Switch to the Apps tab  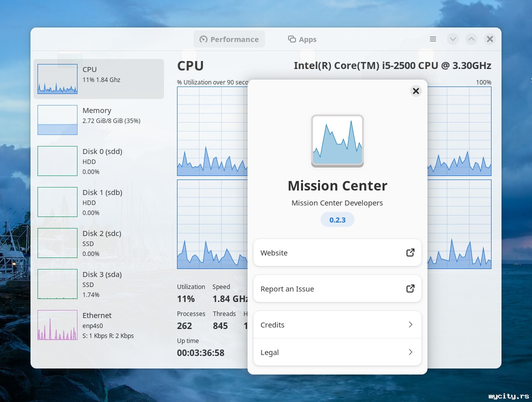[302, 39]
